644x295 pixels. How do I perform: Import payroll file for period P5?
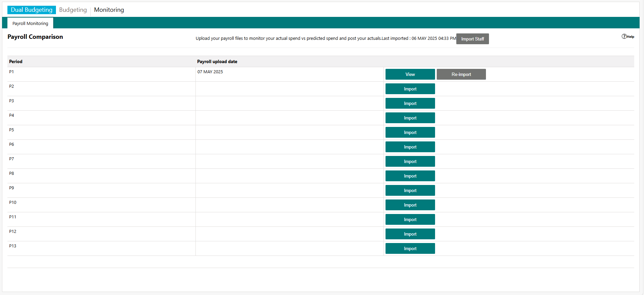410,132
